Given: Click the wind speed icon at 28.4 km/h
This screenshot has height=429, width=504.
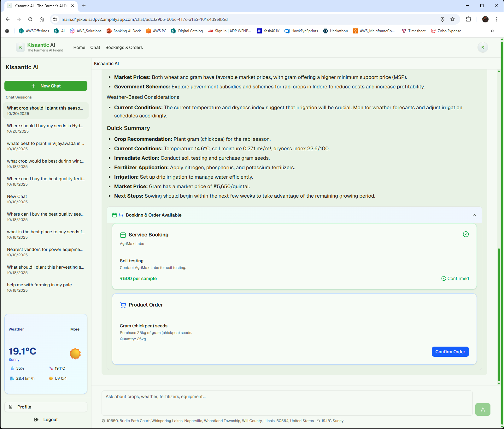Looking at the screenshot, I should point(12,378).
